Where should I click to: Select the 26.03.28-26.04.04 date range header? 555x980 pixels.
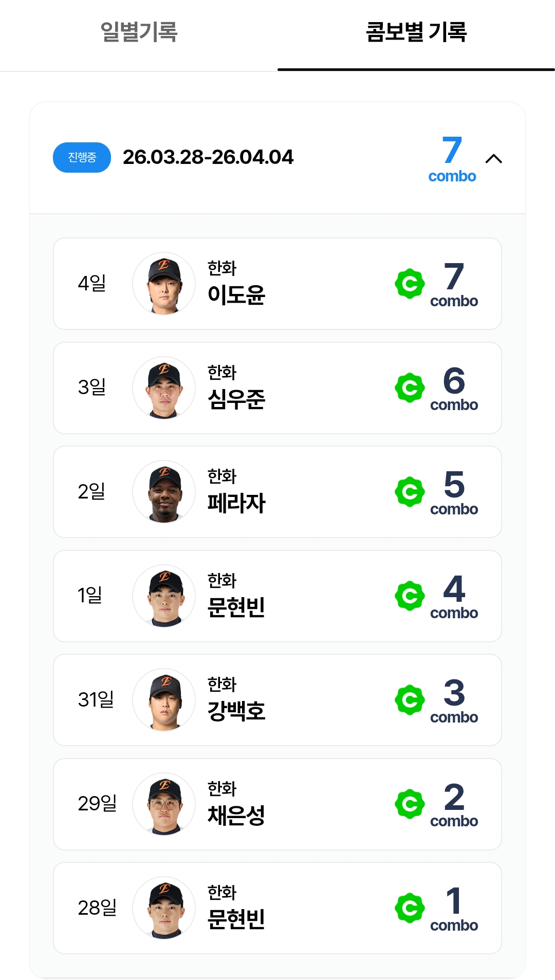tap(208, 157)
